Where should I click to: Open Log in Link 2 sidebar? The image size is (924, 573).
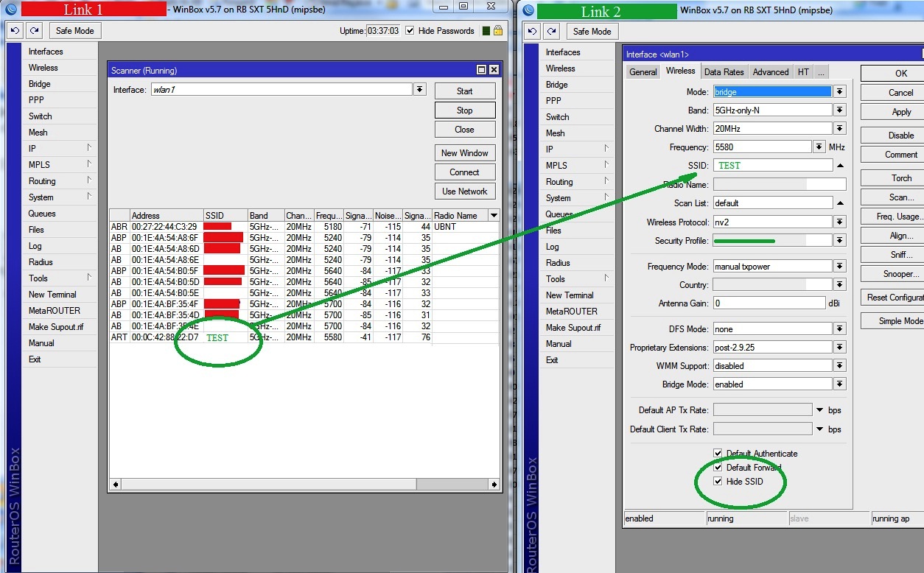(x=576, y=247)
